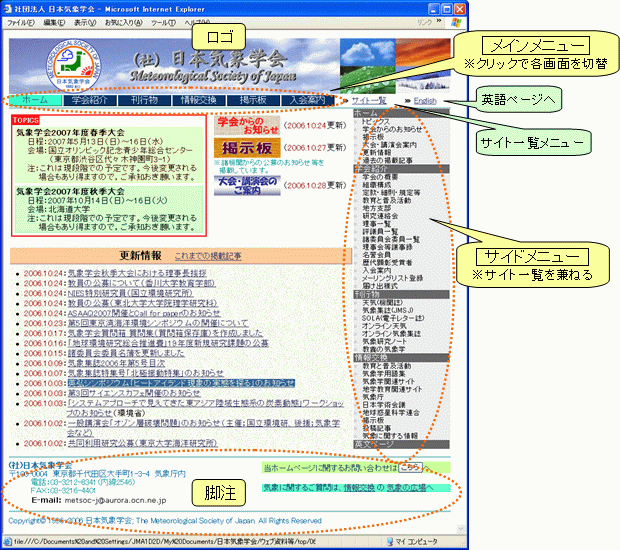Switch to the 掲示板 main menu tab
The image size is (620, 550).
[253, 100]
